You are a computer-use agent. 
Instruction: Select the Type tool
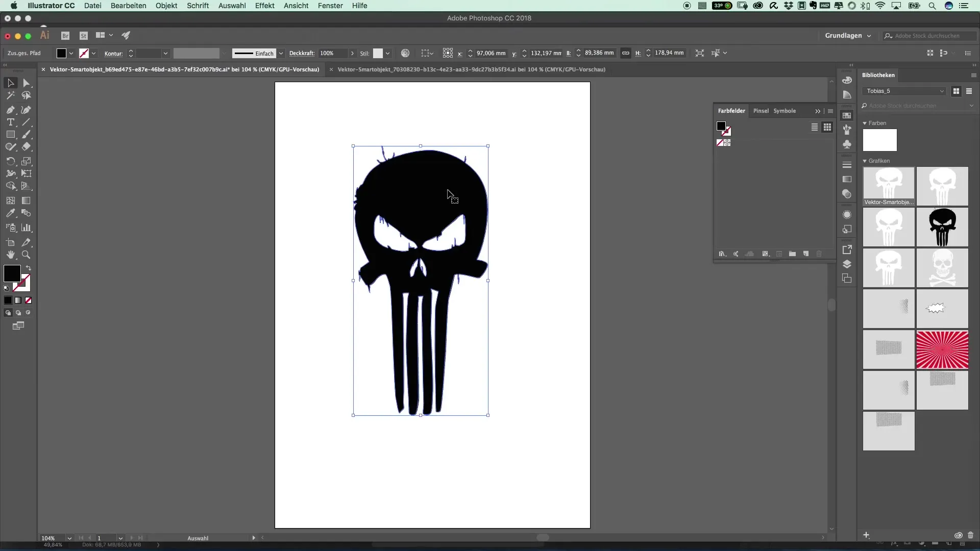(x=11, y=122)
